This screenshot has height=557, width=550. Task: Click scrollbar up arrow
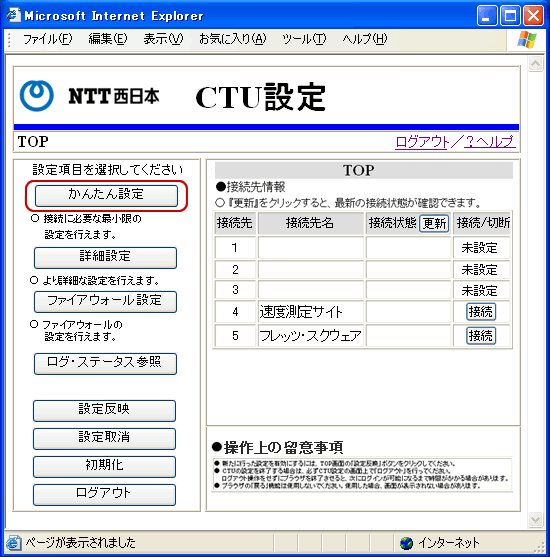pyautogui.click(x=535, y=64)
